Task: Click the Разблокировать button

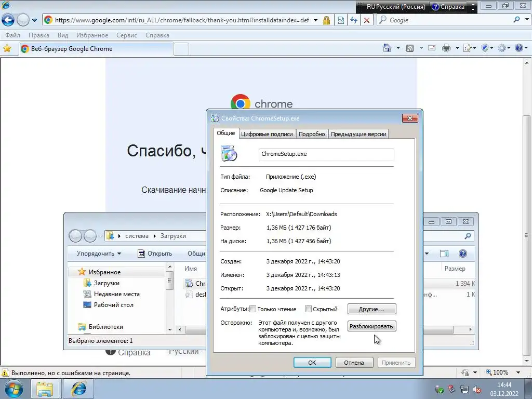Action: point(371,326)
